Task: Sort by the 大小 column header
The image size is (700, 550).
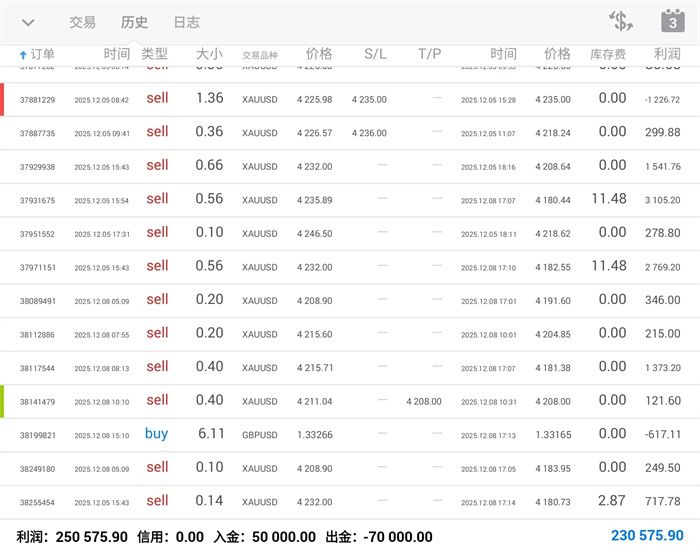Action: [x=209, y=54]
